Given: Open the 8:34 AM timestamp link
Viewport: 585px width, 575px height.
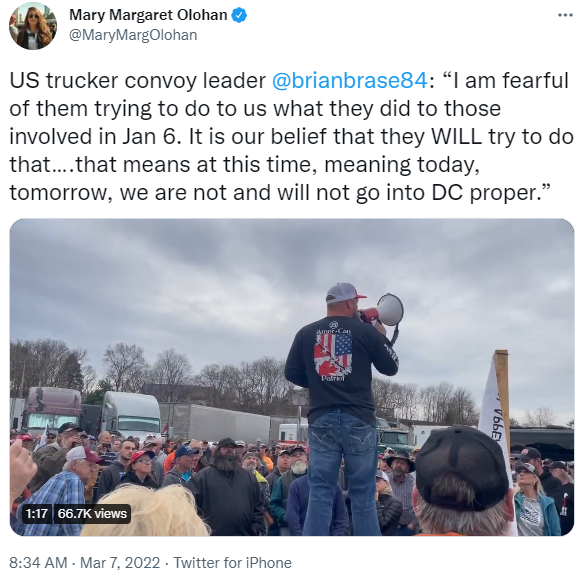Looking at the screenshot, I should [x=38, y=563].
